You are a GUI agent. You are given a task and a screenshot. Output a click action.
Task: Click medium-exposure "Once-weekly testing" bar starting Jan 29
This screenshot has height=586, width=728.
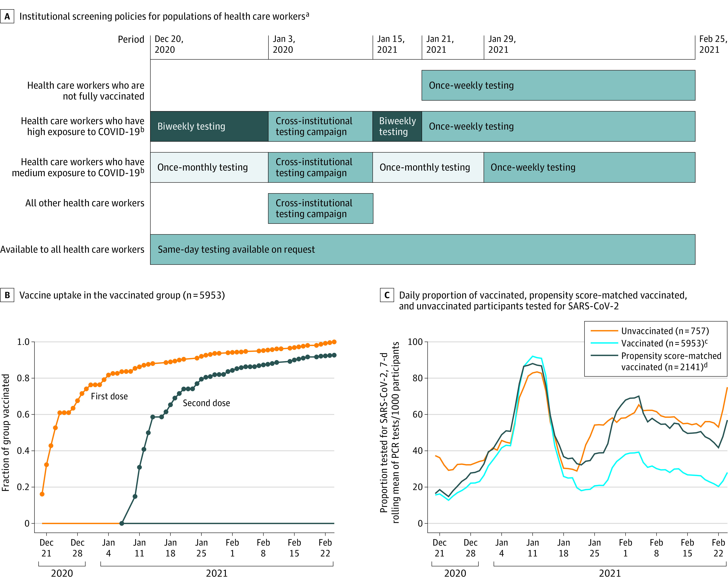click(x=589, y=167)
